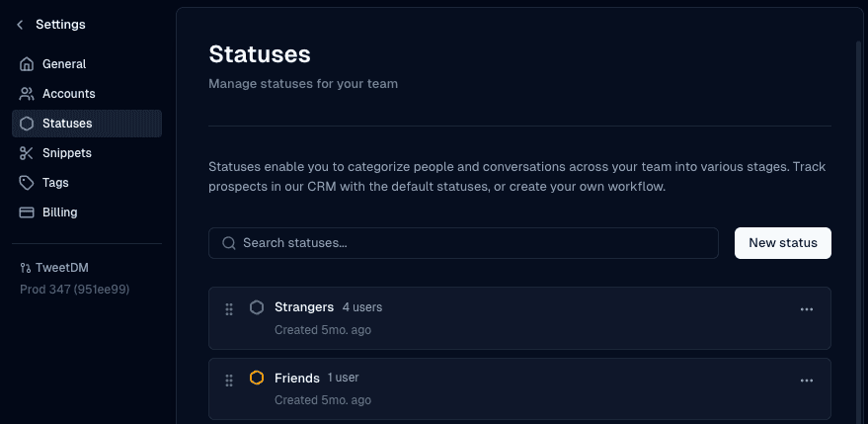
Task: Open the Statuses settings section
Action: pyautogui.click(x=67, y=124)
